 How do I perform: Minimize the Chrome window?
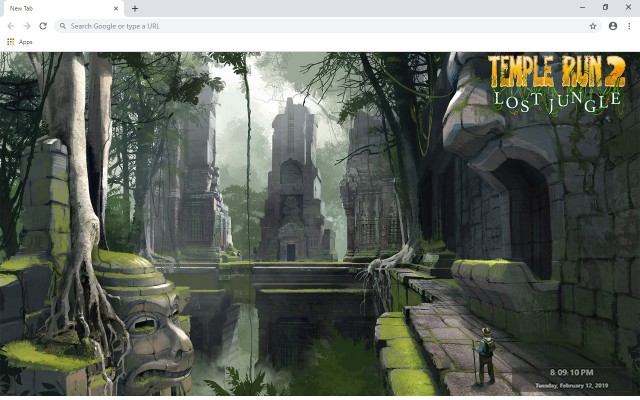582,7
